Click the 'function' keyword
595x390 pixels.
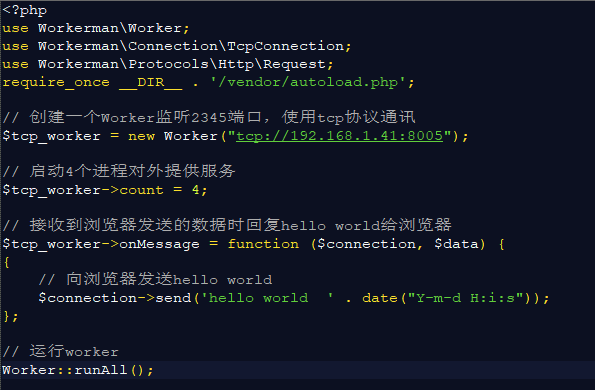point(263,244)
